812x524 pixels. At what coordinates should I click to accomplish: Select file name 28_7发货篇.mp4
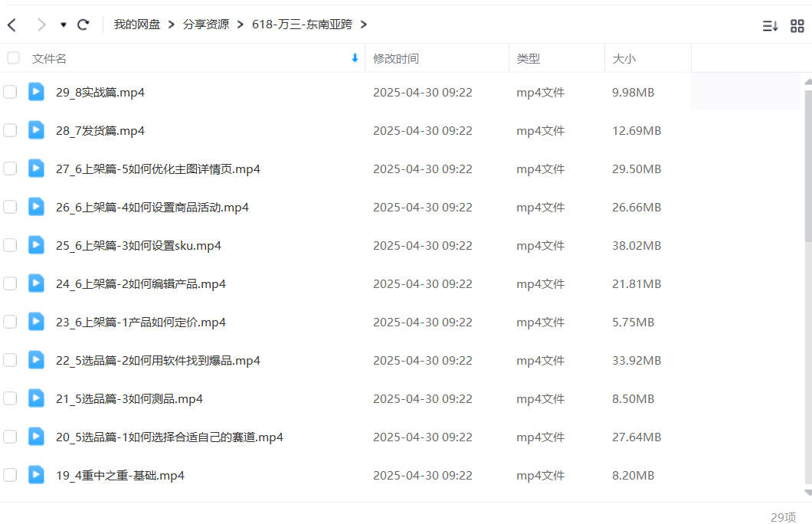[x=100, y=131]
